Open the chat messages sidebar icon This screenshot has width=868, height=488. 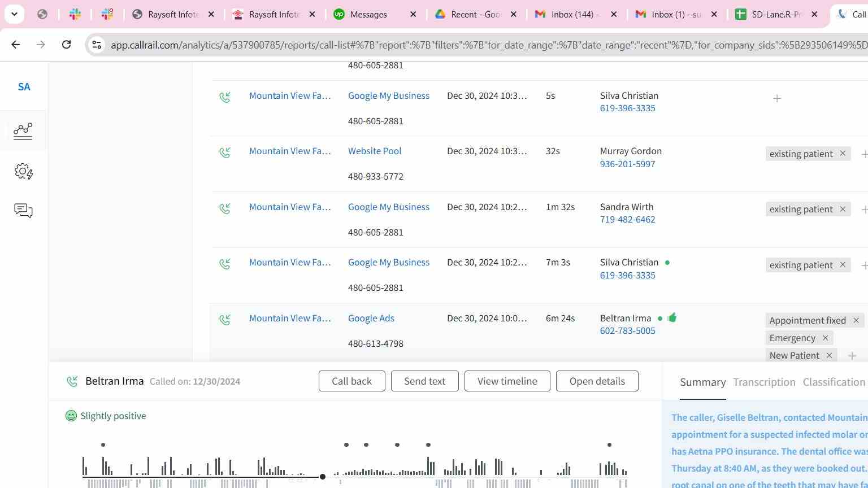[x=23, y=211]
